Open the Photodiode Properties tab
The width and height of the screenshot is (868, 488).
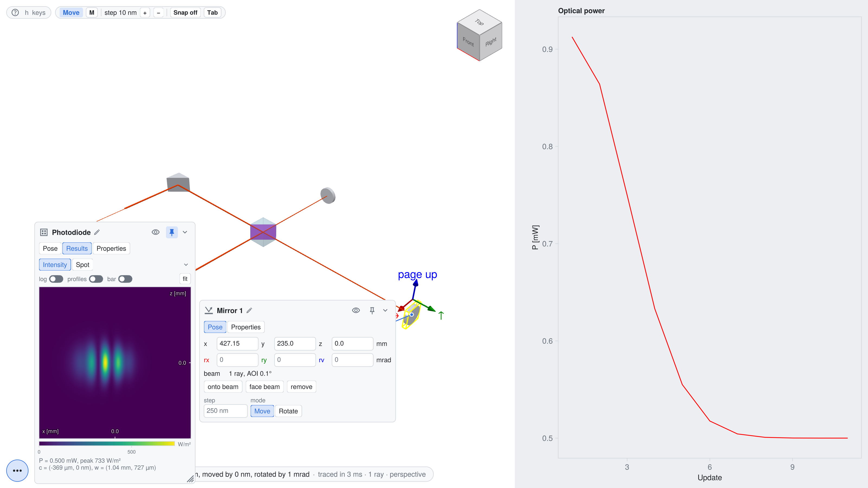[x=111, y=249]
